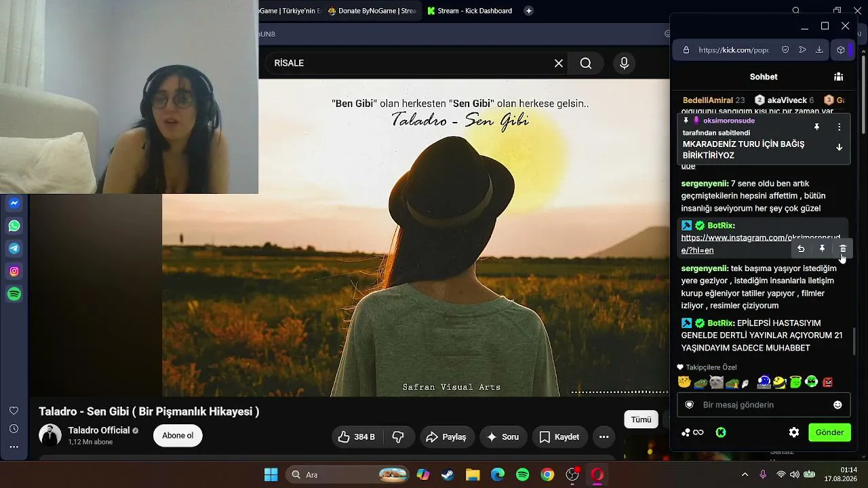This screenshot has height=488, width=868.
Task: Click the green Kick logo icon in chat
Action: [721, 432]
